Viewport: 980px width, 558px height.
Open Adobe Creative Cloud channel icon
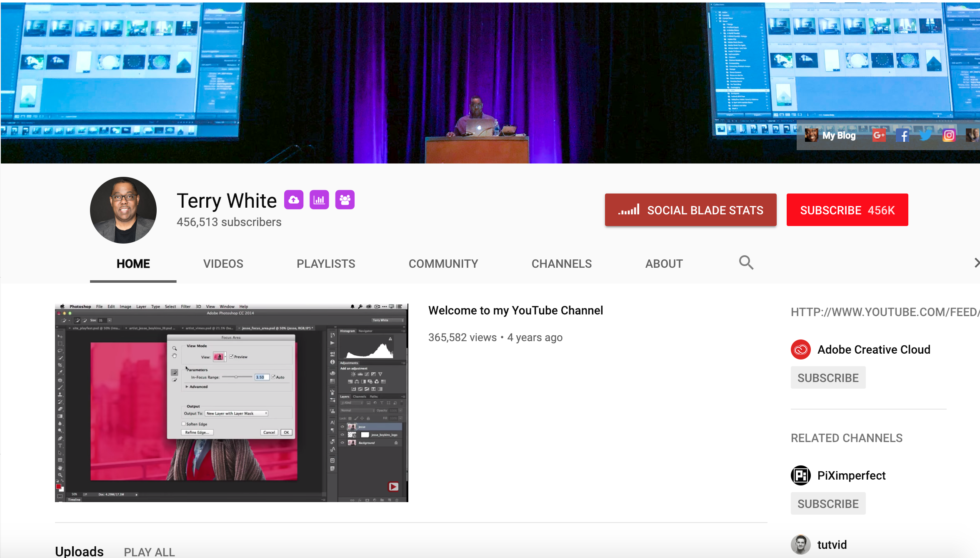tap(800, 349)
